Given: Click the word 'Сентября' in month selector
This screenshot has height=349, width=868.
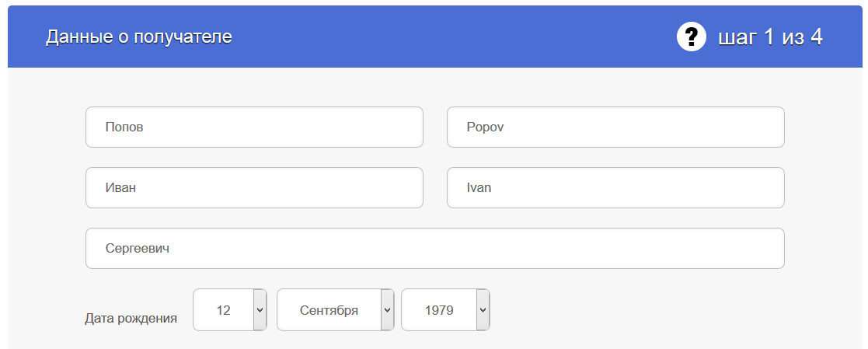Looking at the screenshot, I should (329, 310).
